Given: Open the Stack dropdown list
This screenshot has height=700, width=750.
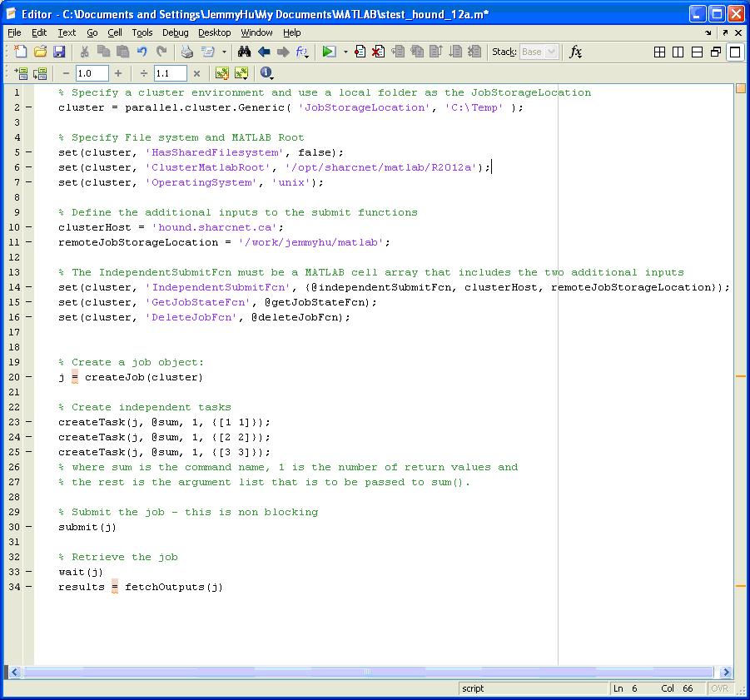Looking at the screenshot, I should (x=539, y=52).
